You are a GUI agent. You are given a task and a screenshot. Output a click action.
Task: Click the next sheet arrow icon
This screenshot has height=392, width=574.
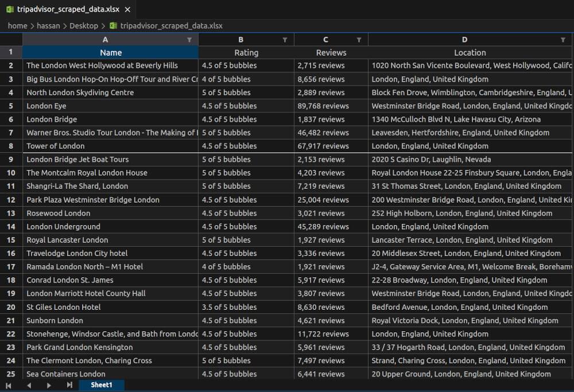[49, 385]
